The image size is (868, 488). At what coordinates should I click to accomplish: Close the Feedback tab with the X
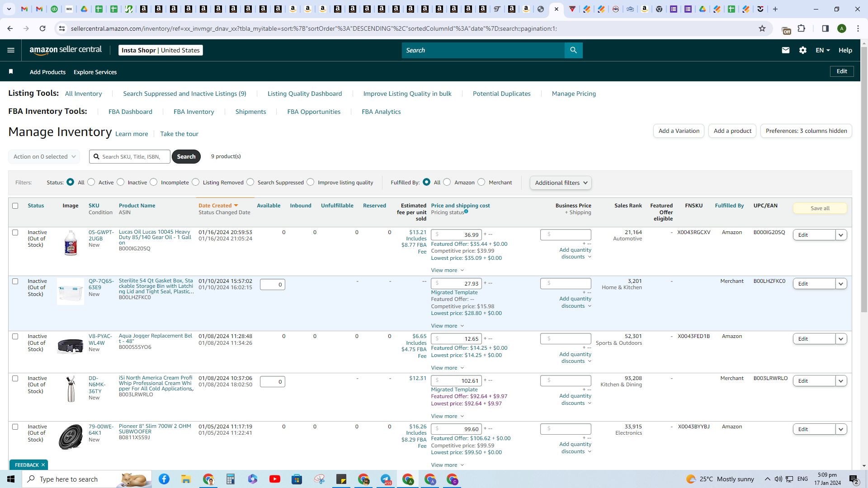[43, 465]
